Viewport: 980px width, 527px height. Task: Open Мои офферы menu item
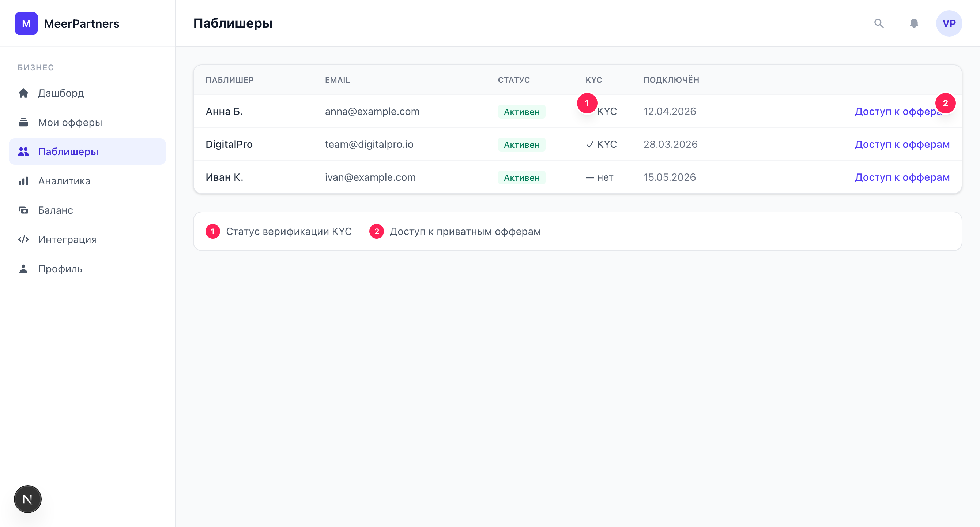click(87, 122)
